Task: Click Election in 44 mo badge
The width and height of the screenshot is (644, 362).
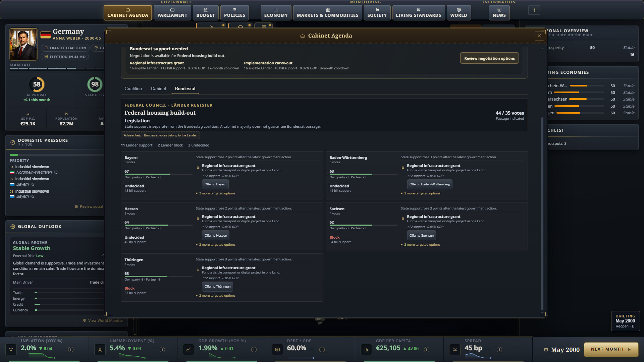Action: 65,57
